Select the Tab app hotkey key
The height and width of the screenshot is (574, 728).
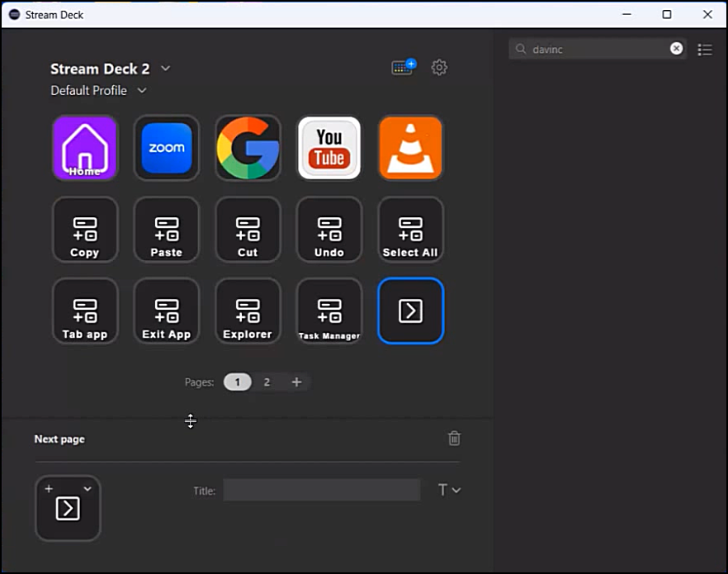pos(85,311)
